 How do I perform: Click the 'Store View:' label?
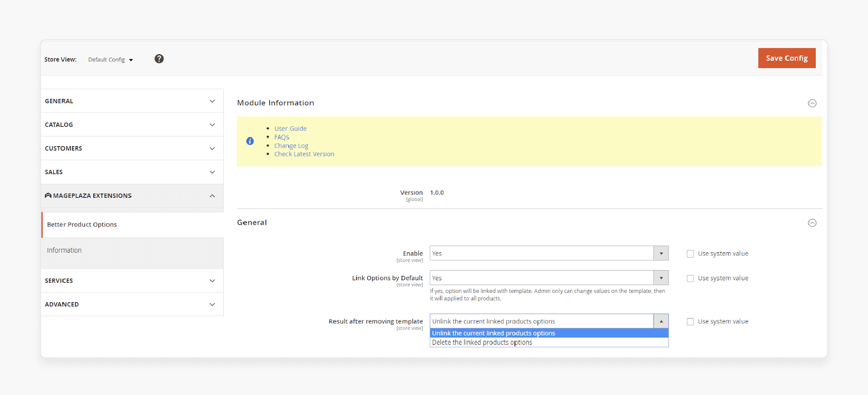(61, 60)
